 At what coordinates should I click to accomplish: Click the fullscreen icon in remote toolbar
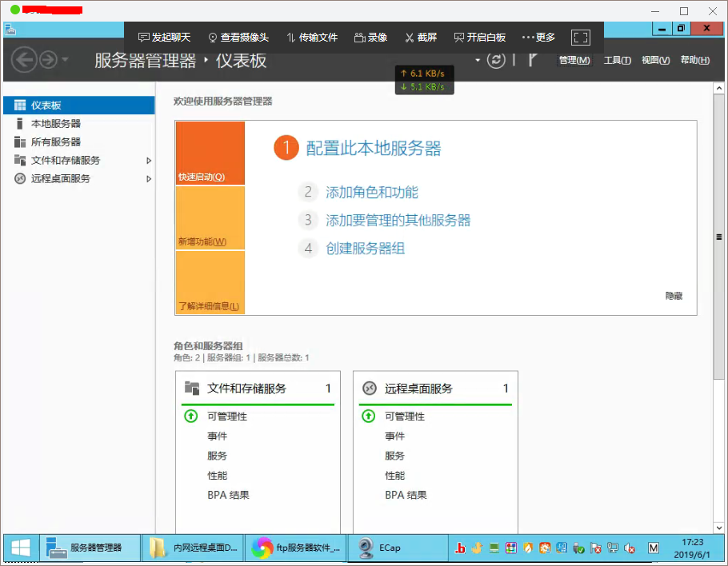click(580, 38)
